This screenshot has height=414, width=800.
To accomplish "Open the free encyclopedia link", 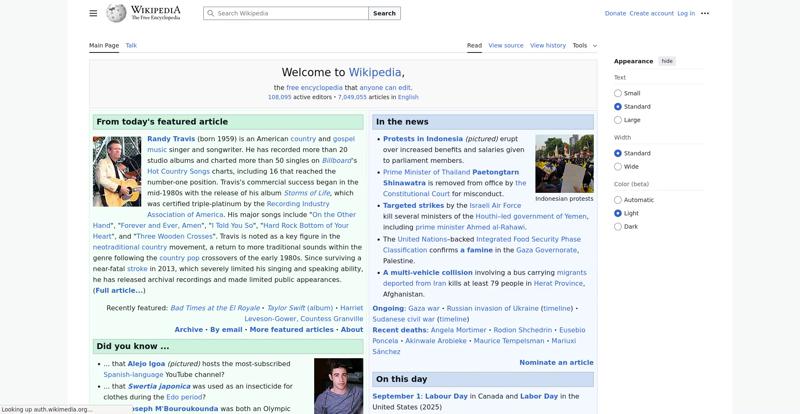I will coord(314,88).
